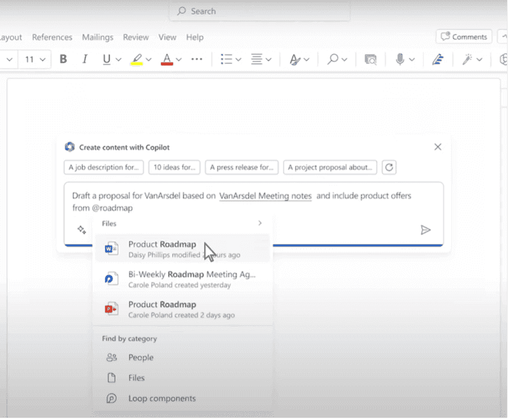Expand the Styles dropdown arrow
Image resolution: width=510 pixels, height=420 pixels.
point(306,59)
